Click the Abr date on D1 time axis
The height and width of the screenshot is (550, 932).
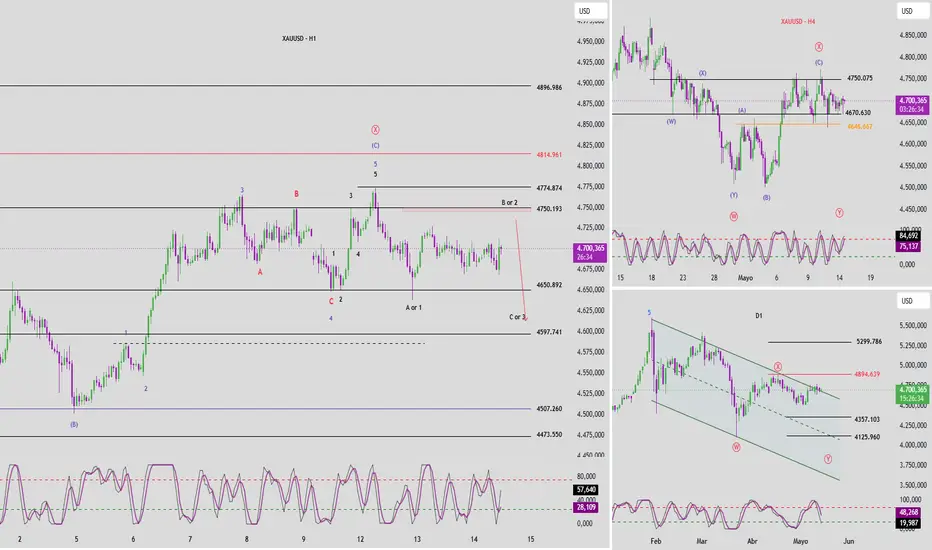[x=752, y=541]
